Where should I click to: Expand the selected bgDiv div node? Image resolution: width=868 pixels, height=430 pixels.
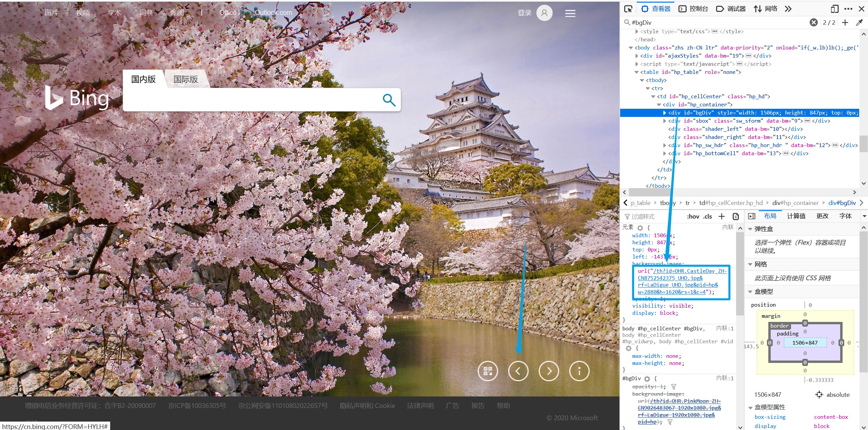(665, 113)
